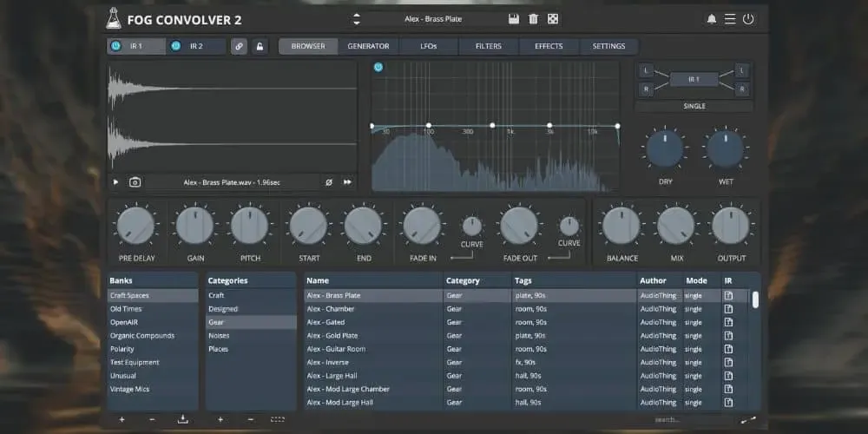Remove a category with the minus icon

pyautogui.click(x=250, y=419)
